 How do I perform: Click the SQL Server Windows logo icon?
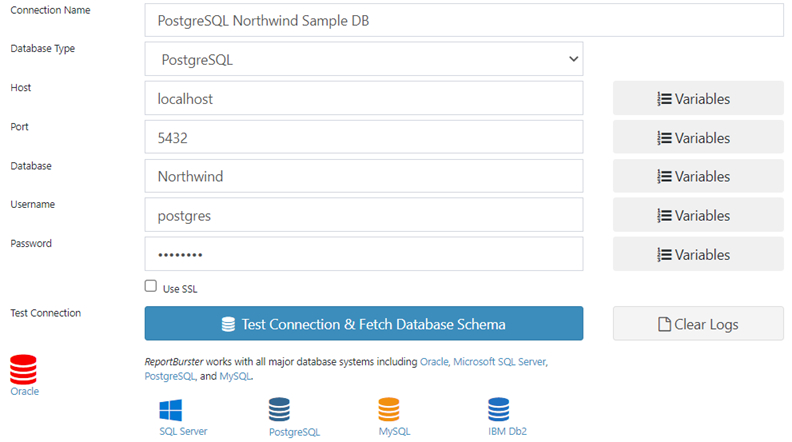point(172,410)
